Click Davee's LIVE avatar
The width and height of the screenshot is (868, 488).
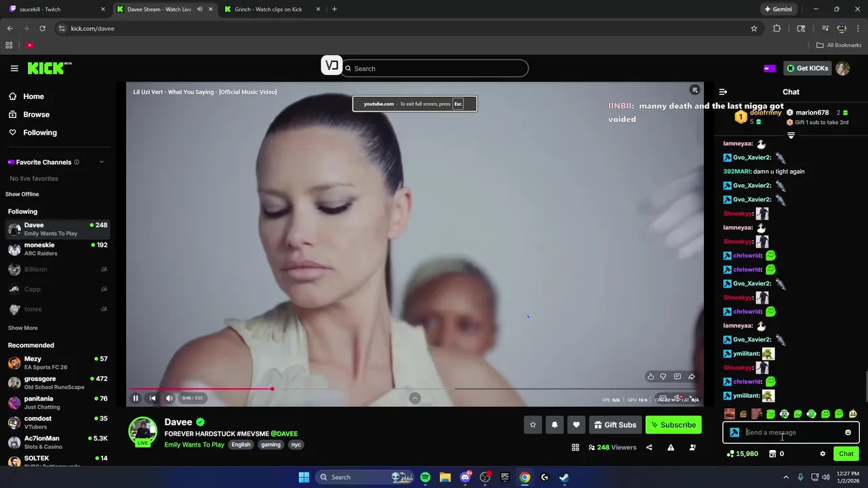click(x=143, y=432)
